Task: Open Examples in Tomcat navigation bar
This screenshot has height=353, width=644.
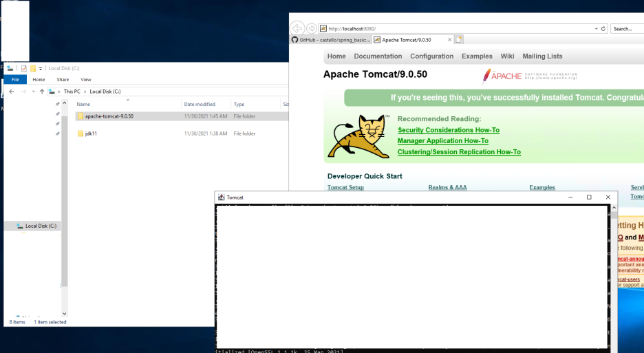Action: tap(477, 56)
